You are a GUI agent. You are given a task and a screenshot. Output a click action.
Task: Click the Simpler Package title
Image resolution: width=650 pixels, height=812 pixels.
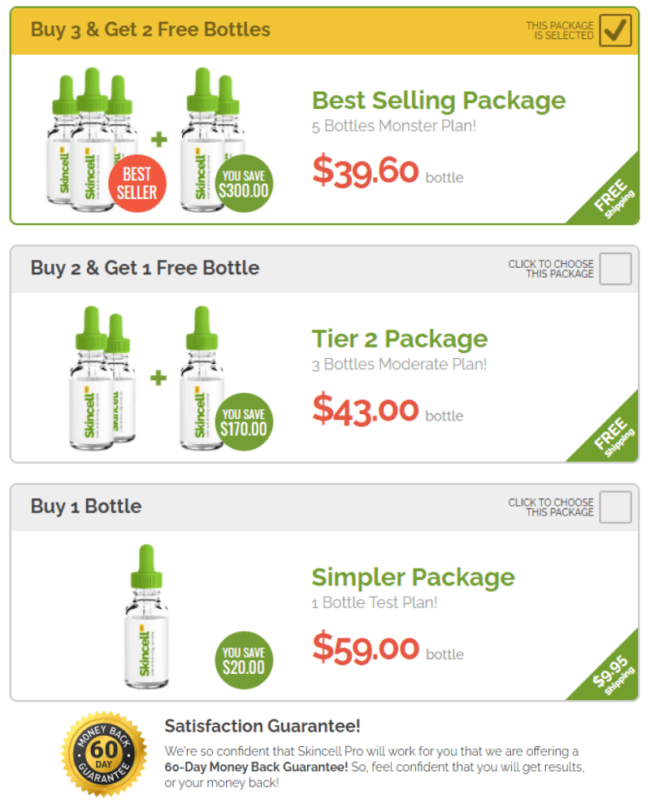tap(413, 577)
